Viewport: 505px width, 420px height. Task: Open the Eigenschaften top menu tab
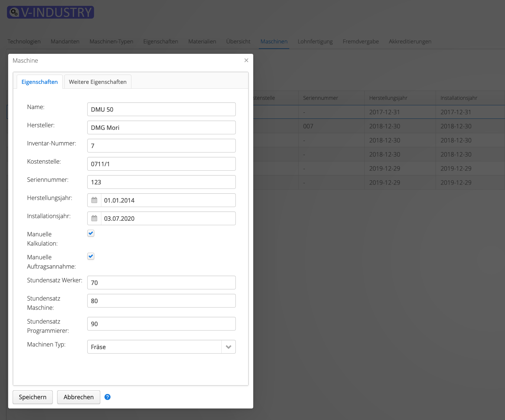pyautogui.click(x=161, y=42)
